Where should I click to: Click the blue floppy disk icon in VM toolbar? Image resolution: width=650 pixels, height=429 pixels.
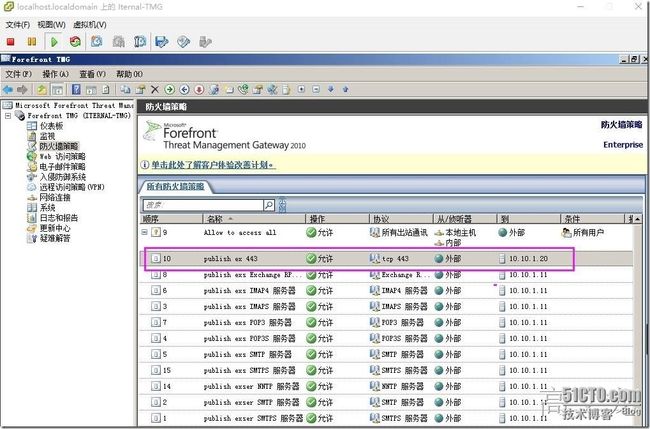pyautogui.click(x=161, y=41)
